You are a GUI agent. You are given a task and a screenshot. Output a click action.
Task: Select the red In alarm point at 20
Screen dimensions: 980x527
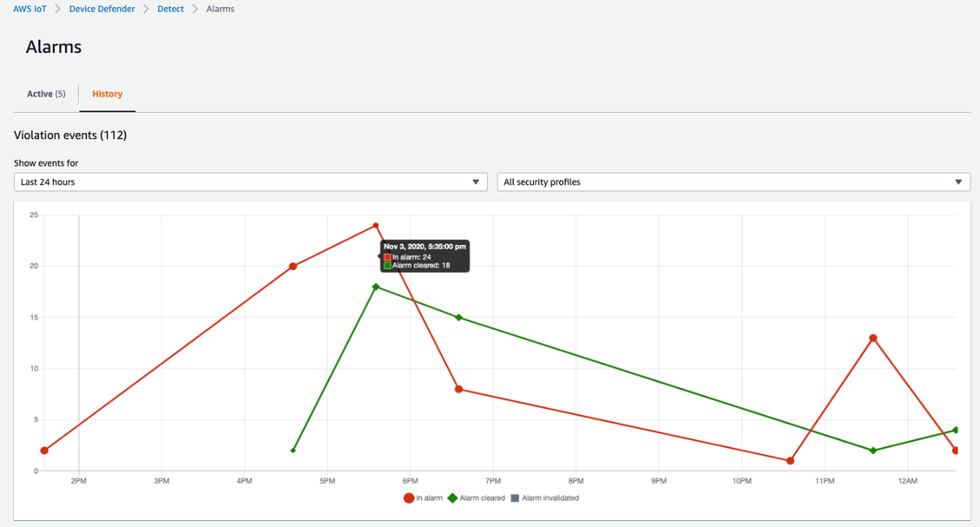click(x=292, y=266)
